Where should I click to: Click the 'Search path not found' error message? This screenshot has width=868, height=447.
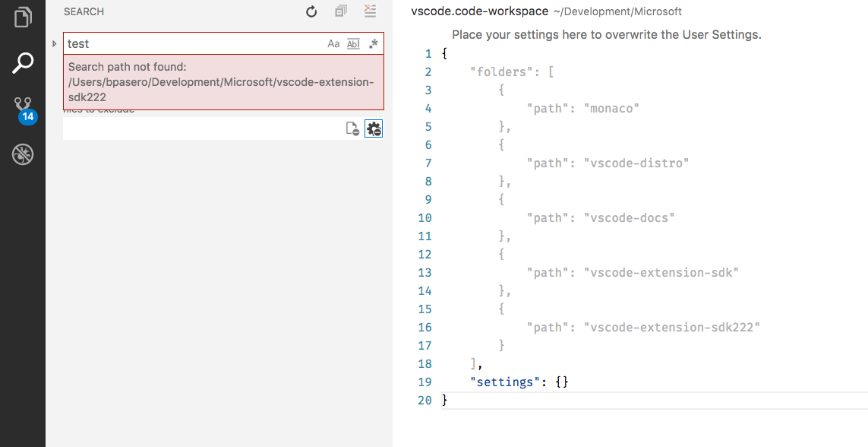point(223,82)
